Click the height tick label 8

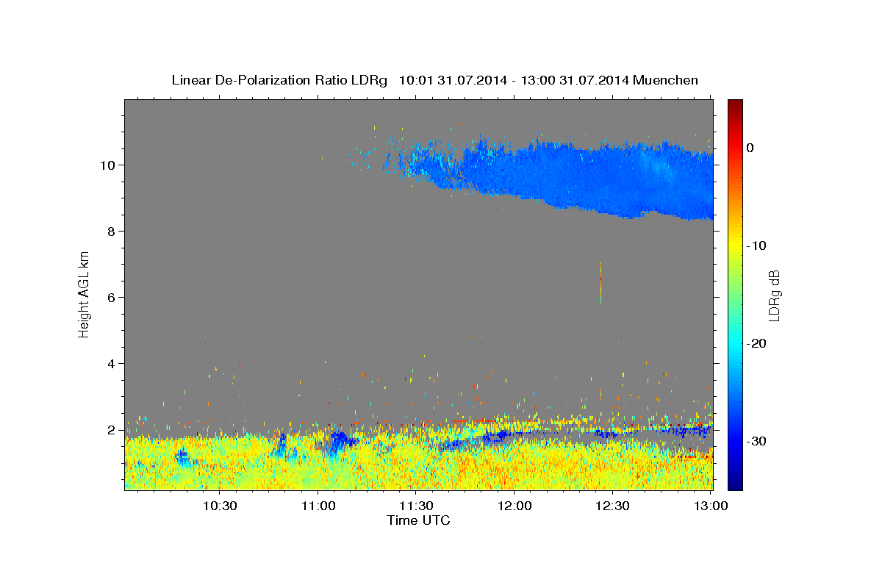113,231
